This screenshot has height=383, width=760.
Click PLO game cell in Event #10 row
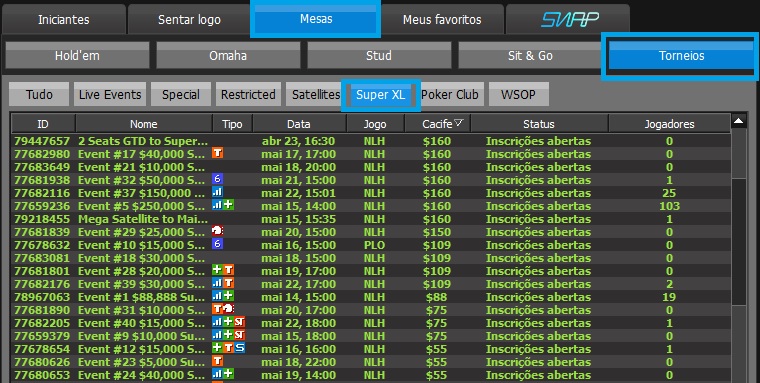pyautogui.click(x=375, y=245)
